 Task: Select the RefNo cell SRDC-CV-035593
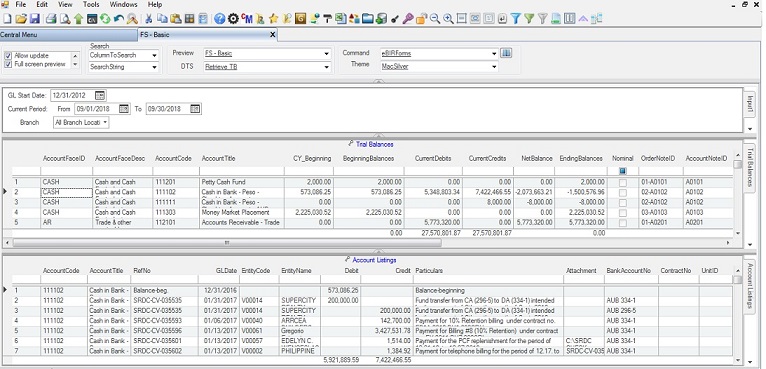(x=164, y=321)
